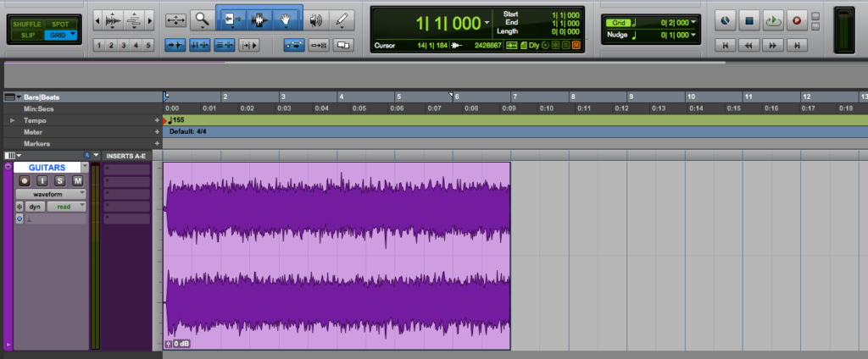868x359 pixels.
Task: Toggle Link Track and Edit Selection
Action: 224,46
